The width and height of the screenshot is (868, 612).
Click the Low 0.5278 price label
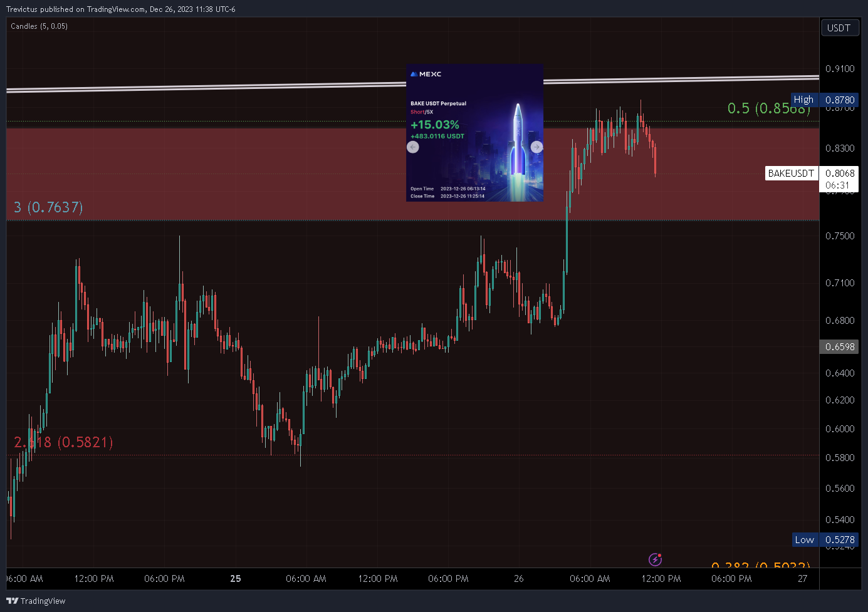click(x=824, y=539)
